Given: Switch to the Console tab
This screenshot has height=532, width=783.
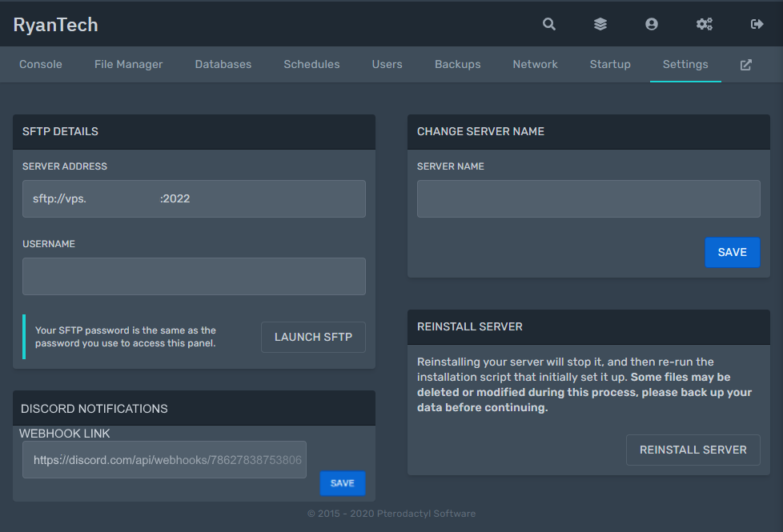Looking at the screenshot, I should 41,64.
